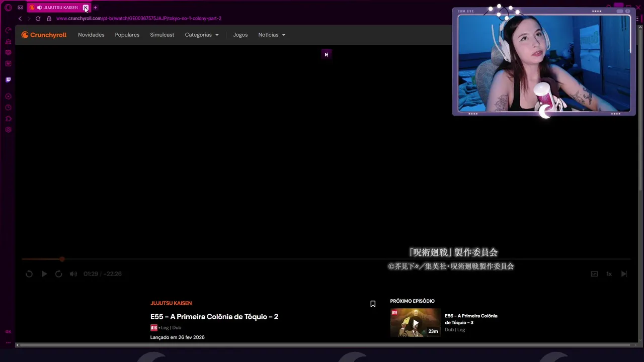Viewport: 644px width, 362px height.
Task: Open the E56 - A Primeira Colônia de Tóquio - 3 link
Action: [x=471, y=319]
